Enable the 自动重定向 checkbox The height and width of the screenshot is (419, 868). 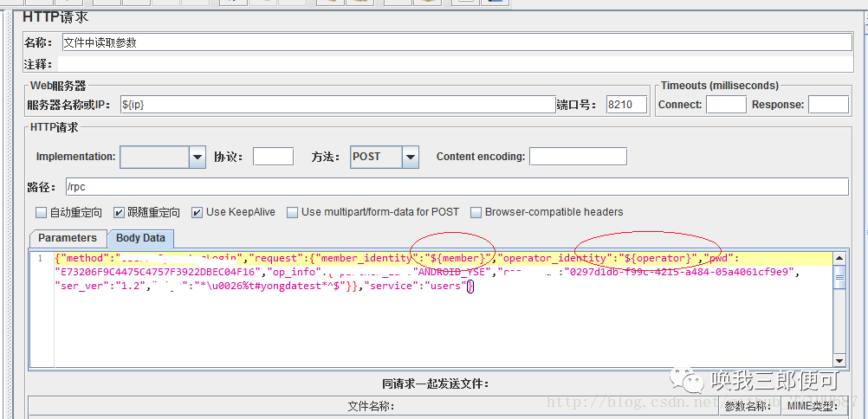(41, 213)
